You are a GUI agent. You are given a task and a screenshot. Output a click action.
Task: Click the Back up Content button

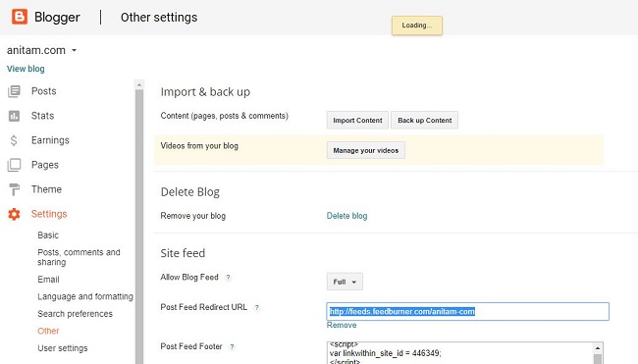tap(424, 121)
